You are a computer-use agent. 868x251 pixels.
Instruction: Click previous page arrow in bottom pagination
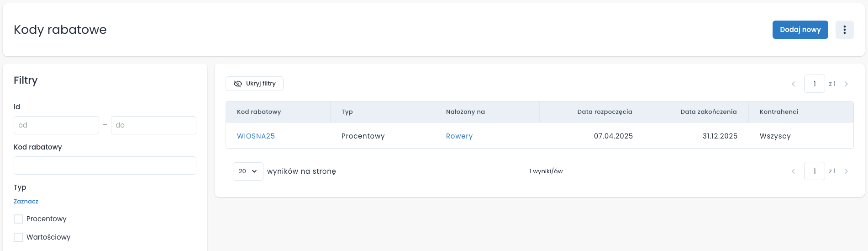coord(793,171)
